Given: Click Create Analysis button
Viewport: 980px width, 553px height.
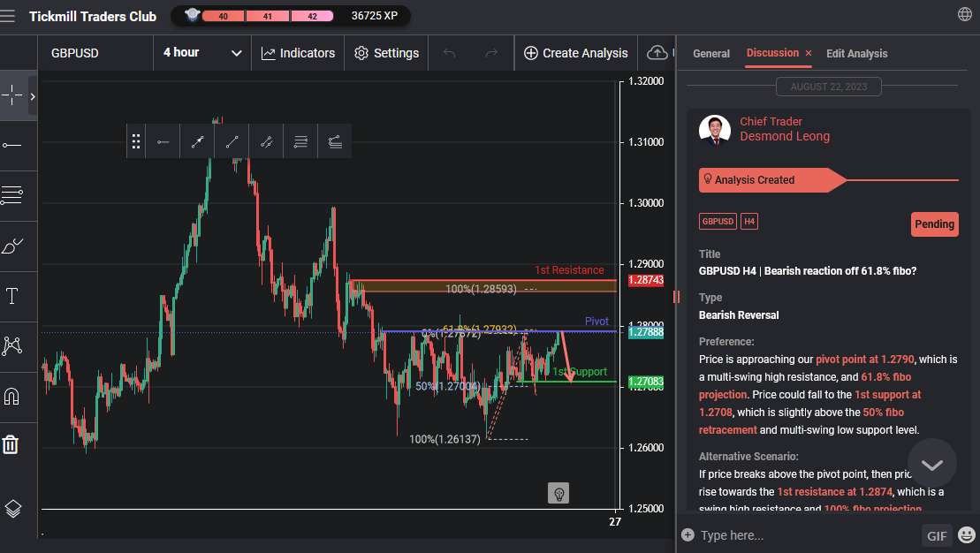Looking at the screenshot, I should (x=575, y=53).
